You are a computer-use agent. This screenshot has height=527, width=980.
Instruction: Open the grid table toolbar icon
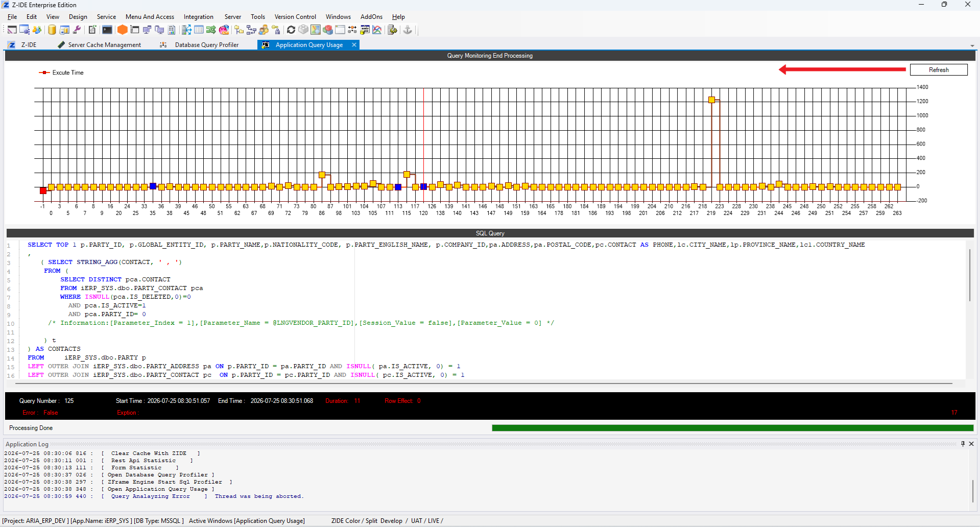(199, 30)
